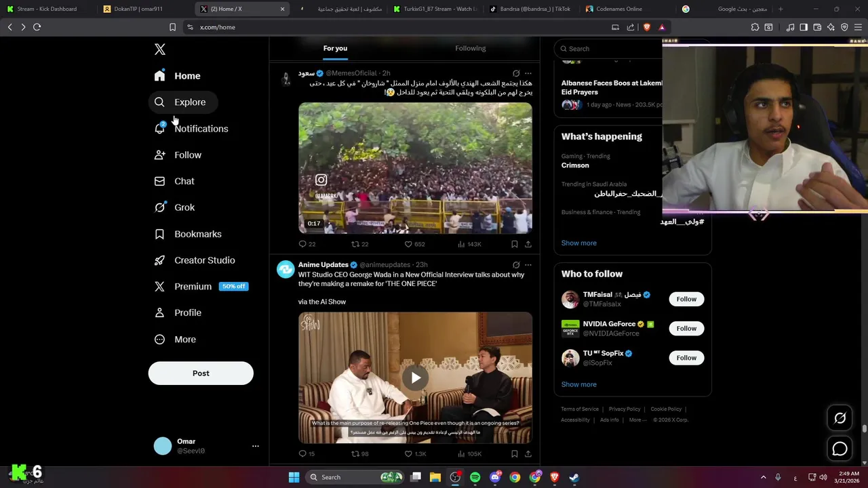Viewport: 868px width, 488px height.
Task: Open Privacy Policy link
Action: click(625, 409)
